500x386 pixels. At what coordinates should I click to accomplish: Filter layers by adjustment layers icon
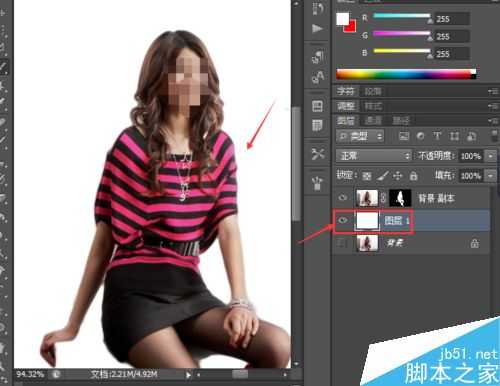[x=421, y=136]
